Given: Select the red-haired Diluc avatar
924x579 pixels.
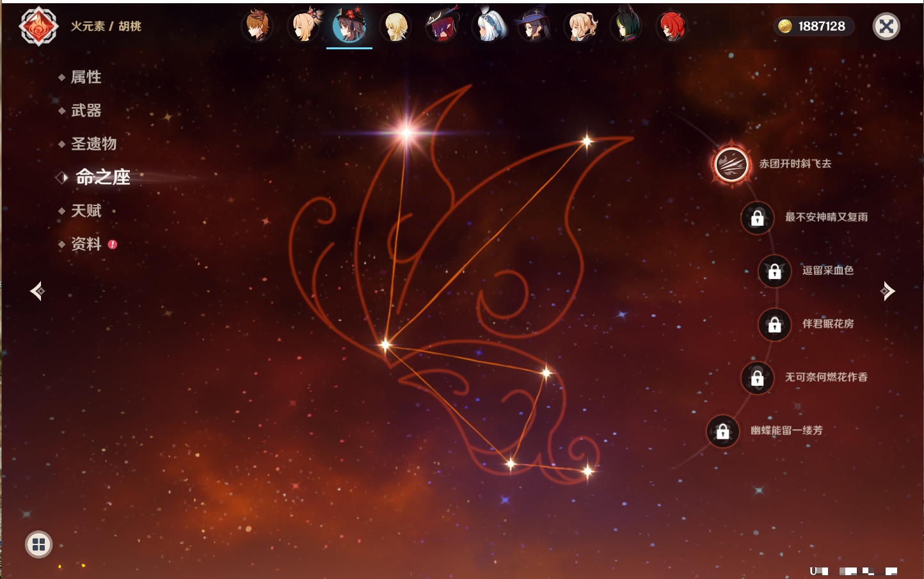Looking at the screenshot, I should click(672, 26).
